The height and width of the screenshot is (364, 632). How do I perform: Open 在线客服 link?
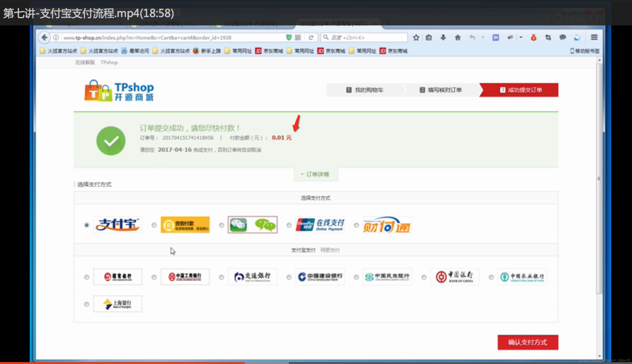[x=85, y=62]
